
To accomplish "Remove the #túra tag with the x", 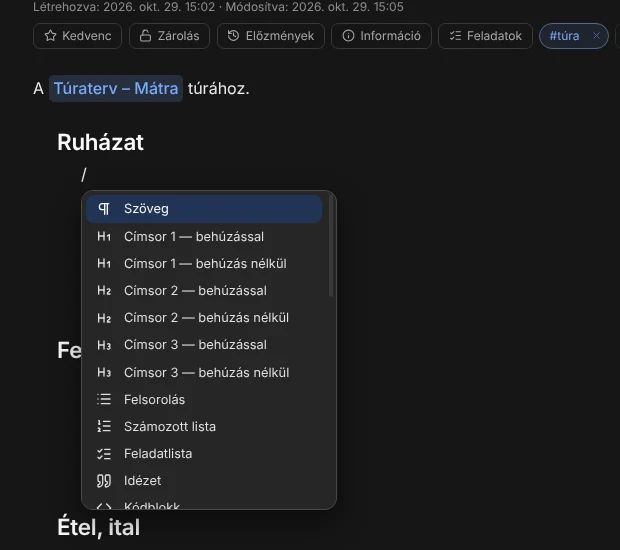I will (596, 36).
